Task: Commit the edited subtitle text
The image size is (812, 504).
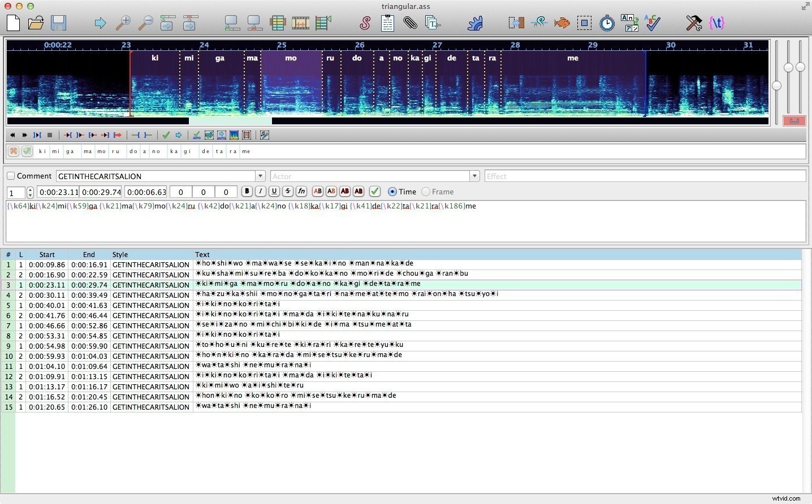Action: point(374,191)
